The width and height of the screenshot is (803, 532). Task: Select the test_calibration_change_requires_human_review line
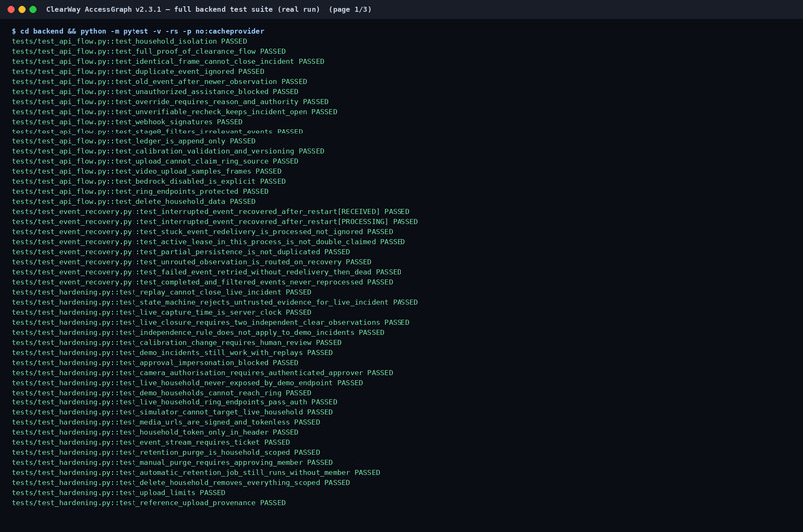click(176, 342)
